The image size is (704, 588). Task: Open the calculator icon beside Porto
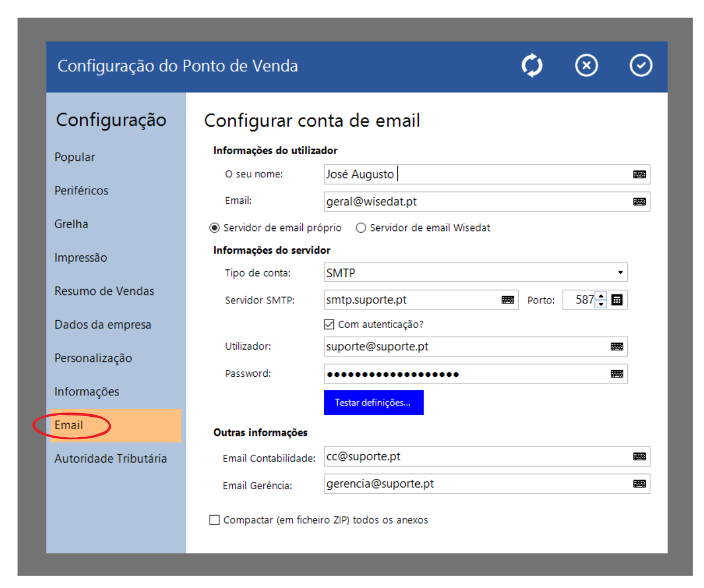(617, 300)
